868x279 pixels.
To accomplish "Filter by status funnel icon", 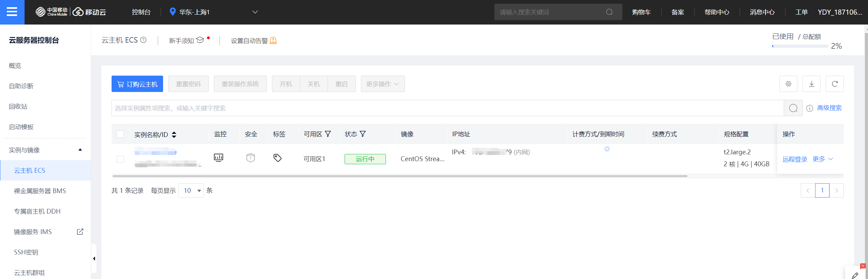I will tap(363, 134).
